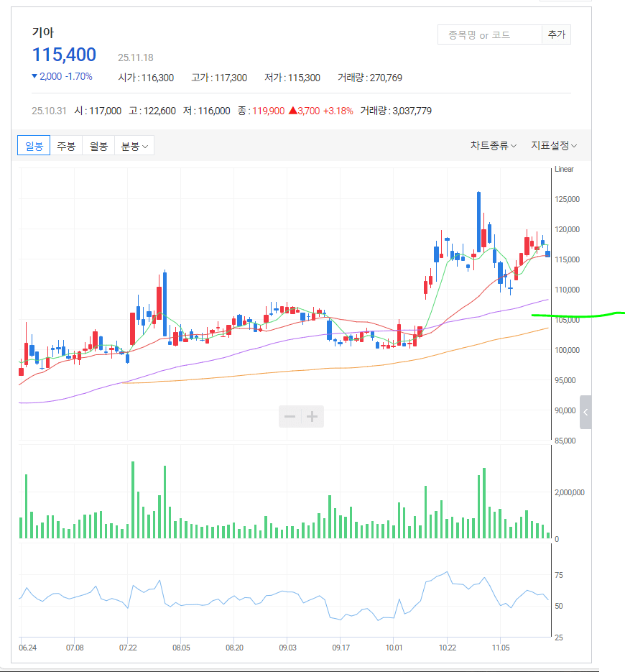
Task: Click the 09.17 date axis label
Action: [x=341, y=648]
